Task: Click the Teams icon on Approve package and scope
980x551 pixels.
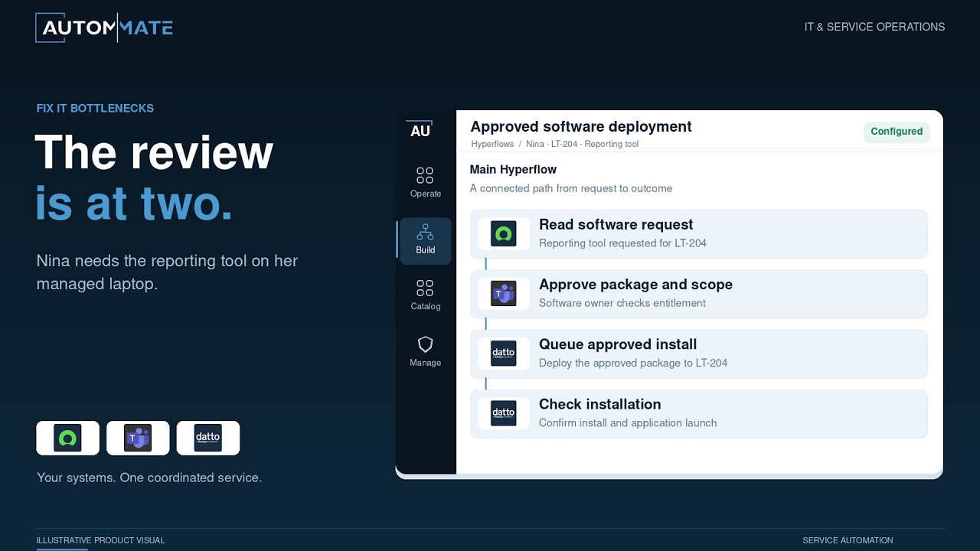Action: 504,294
